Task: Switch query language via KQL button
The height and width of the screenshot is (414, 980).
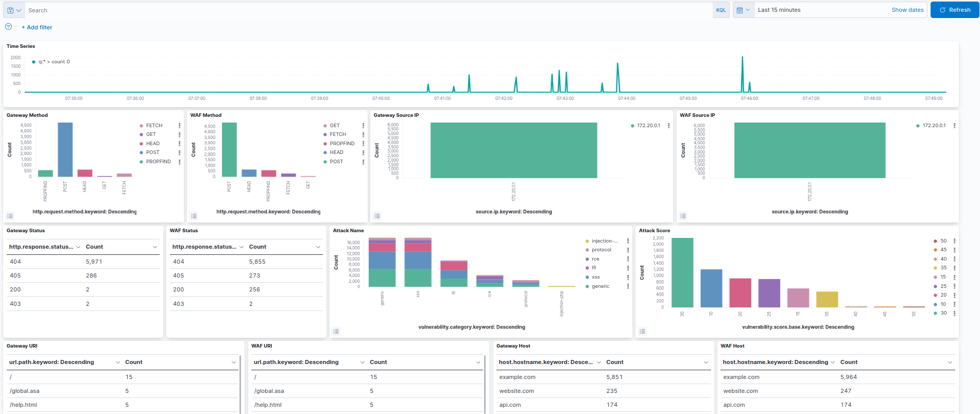Action: pyautogui.click(x=721, y=10)
